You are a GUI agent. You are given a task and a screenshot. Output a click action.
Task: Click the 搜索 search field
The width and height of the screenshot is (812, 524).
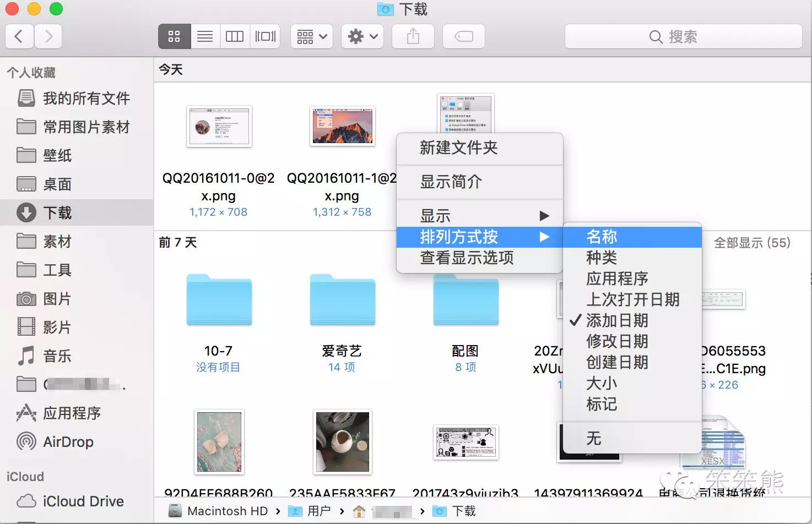pyautogui.click(x=683, y=37)
